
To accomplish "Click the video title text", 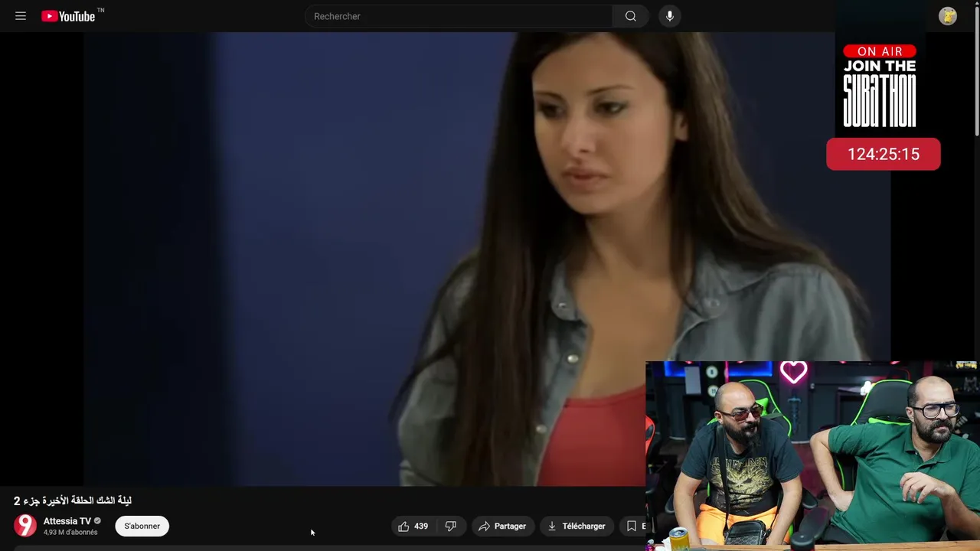I will click(73, 500).
